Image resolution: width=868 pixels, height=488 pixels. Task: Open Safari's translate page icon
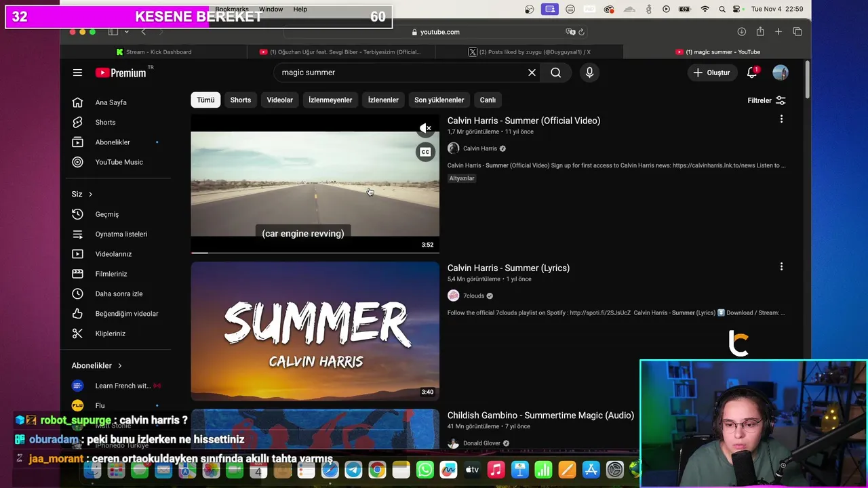point(570,32)
